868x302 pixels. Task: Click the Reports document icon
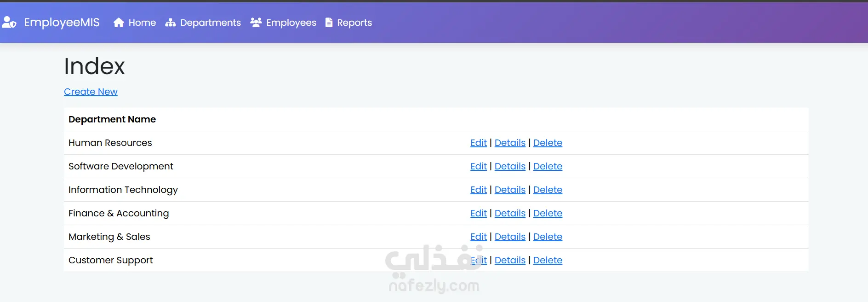329,23
